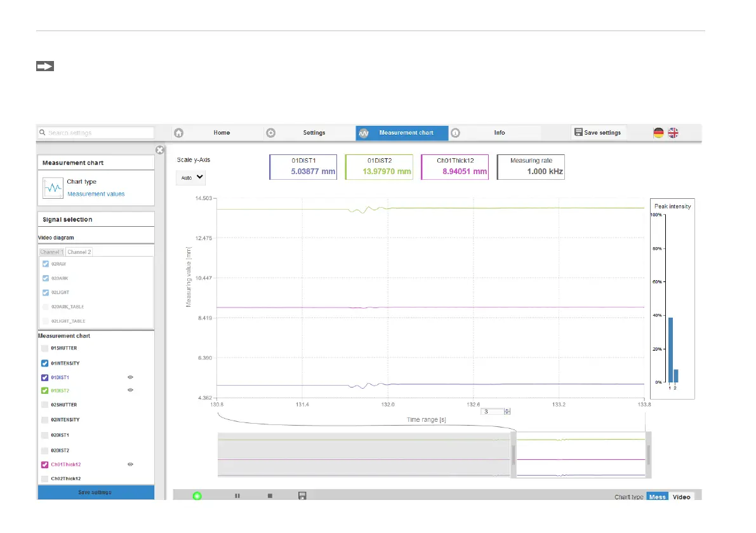
Task: Switch chart type to Mess
Action: (x=657, y=497)
